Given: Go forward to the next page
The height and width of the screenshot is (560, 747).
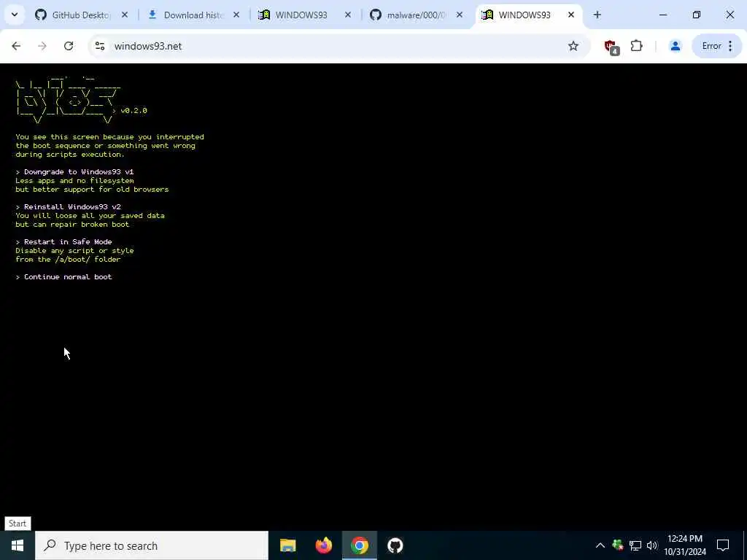Looking at the screenshot, I should click(x=42, y=46).
